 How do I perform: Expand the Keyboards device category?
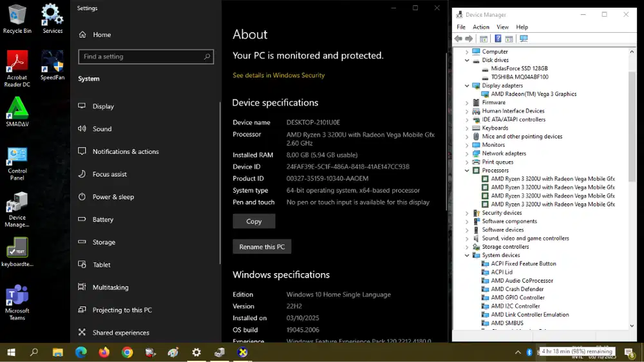(468, 128)
